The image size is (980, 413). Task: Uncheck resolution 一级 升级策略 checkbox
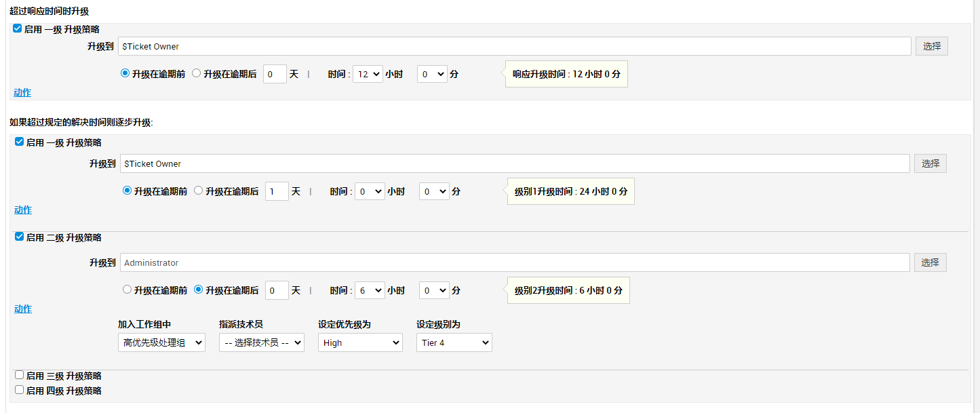click(x=20, y=142)
